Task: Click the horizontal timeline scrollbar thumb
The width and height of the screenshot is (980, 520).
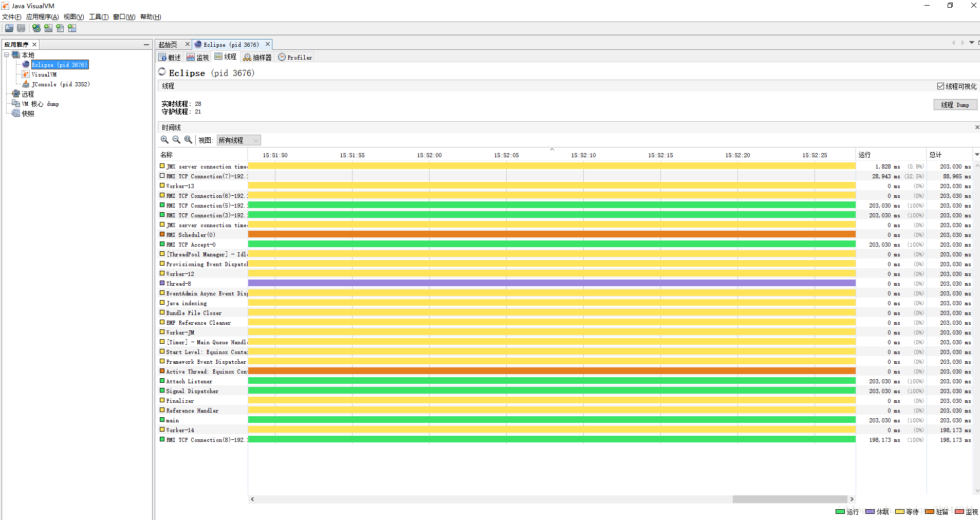Action: 790,499
